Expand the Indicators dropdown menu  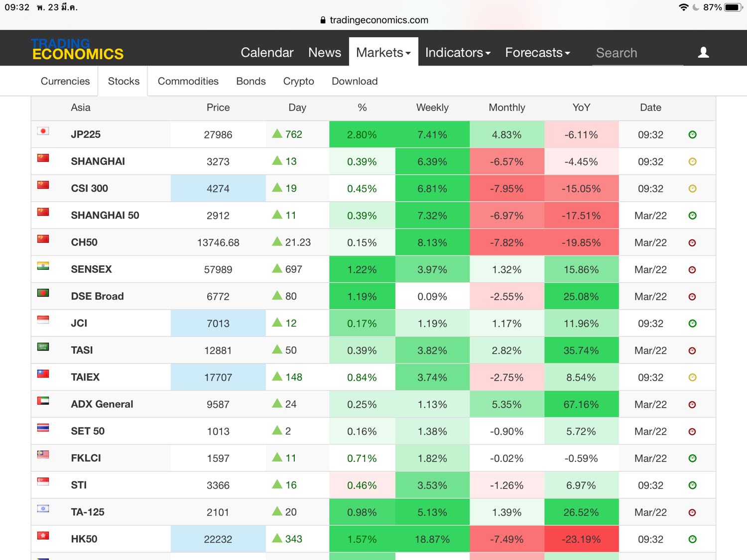coord(458,52)
